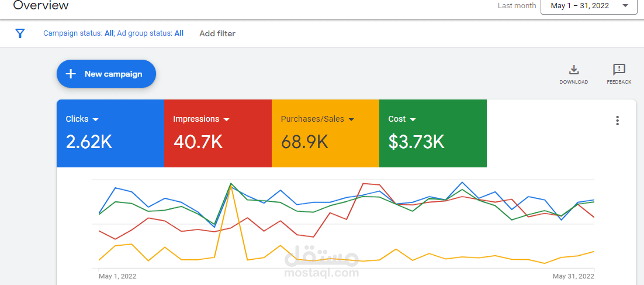Click the Ad group status: All filter
The image size is (644, 285).
(x=150, y=33)
